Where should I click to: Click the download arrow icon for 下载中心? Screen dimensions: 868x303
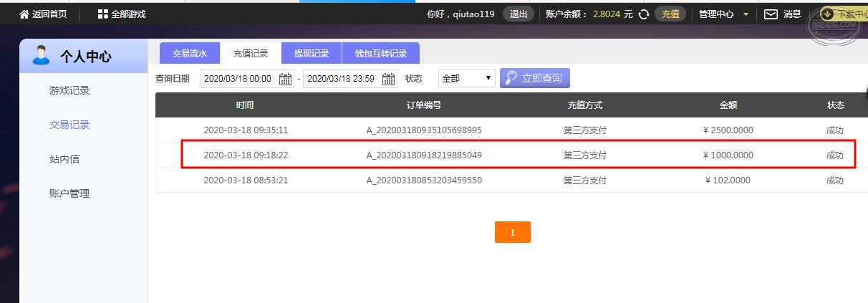click(826, 14)
